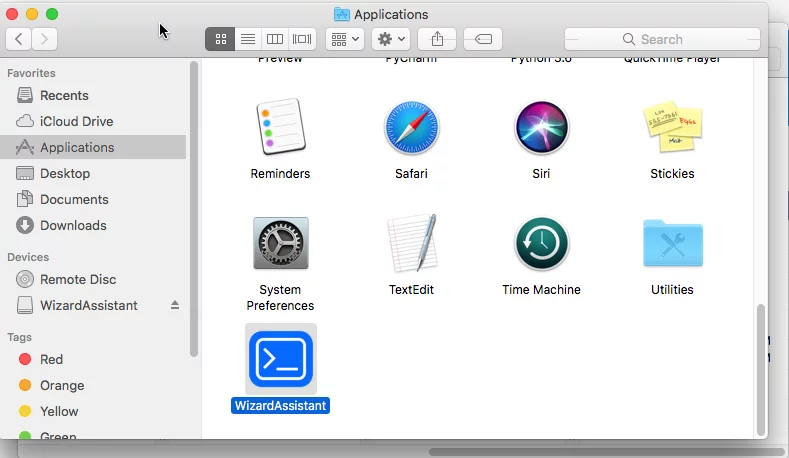Select the WizardAssistant terminal icon

[x=281, y=359]
